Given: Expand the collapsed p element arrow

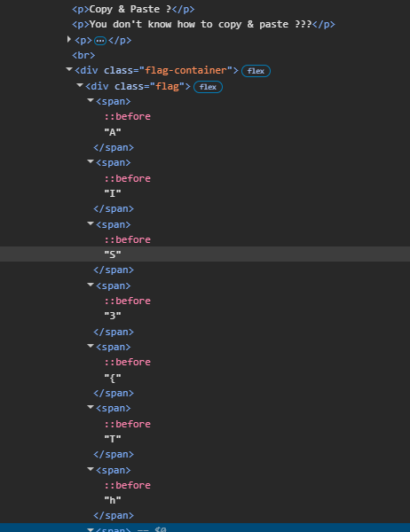Looking at the screenshot, I should [x=69, y=39].
